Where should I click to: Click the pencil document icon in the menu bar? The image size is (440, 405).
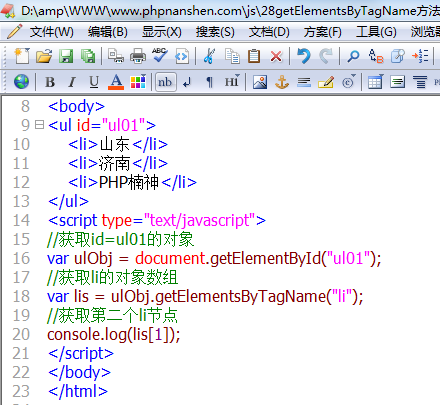14,32
